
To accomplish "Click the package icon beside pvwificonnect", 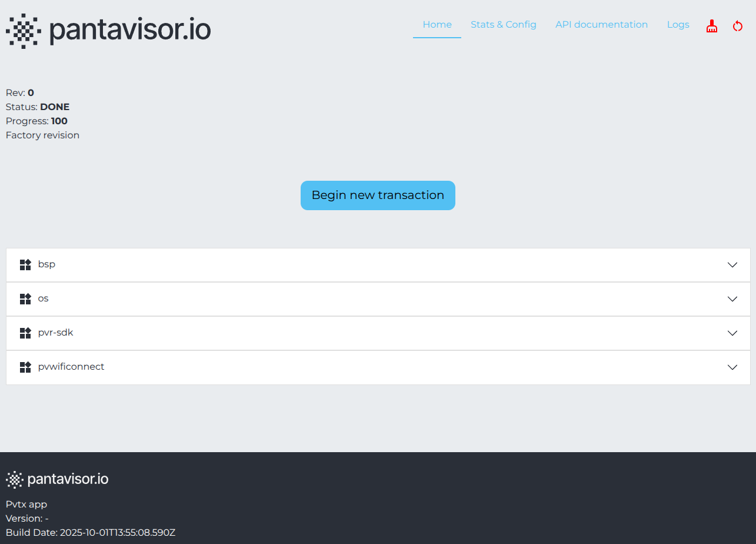I will click(x=25, y=367).
